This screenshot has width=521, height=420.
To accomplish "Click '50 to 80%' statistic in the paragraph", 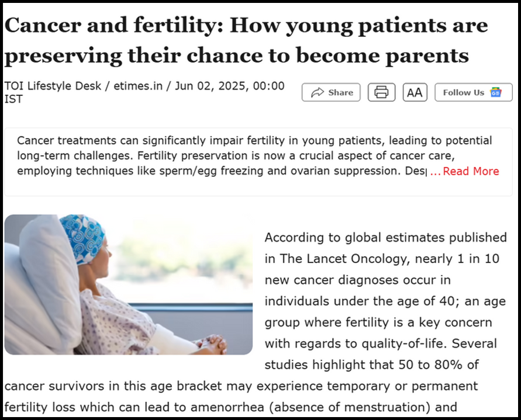I will click(430, 365).
